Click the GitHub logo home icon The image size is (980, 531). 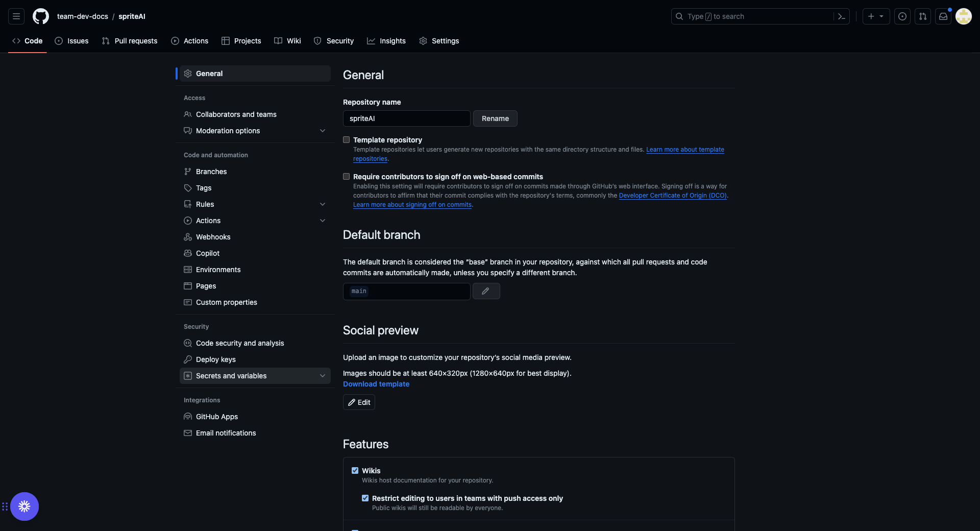pyautogui.click(x=41, y=16)
